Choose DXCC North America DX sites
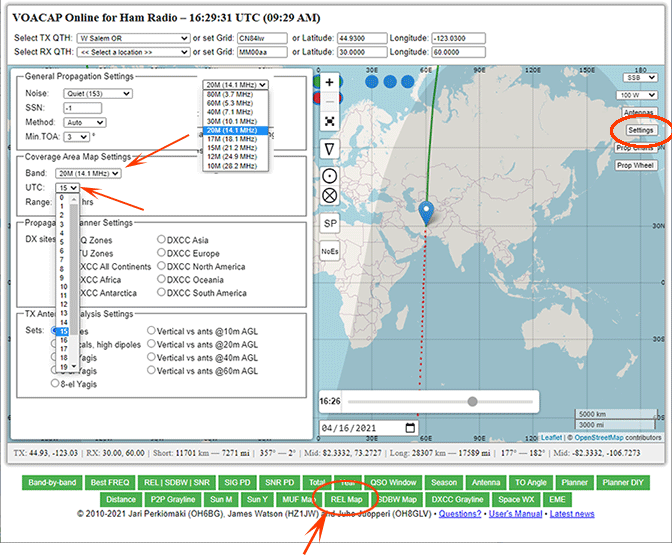This screenshot has width=672, height=557. pyautogui.click(x=161, y=266)
